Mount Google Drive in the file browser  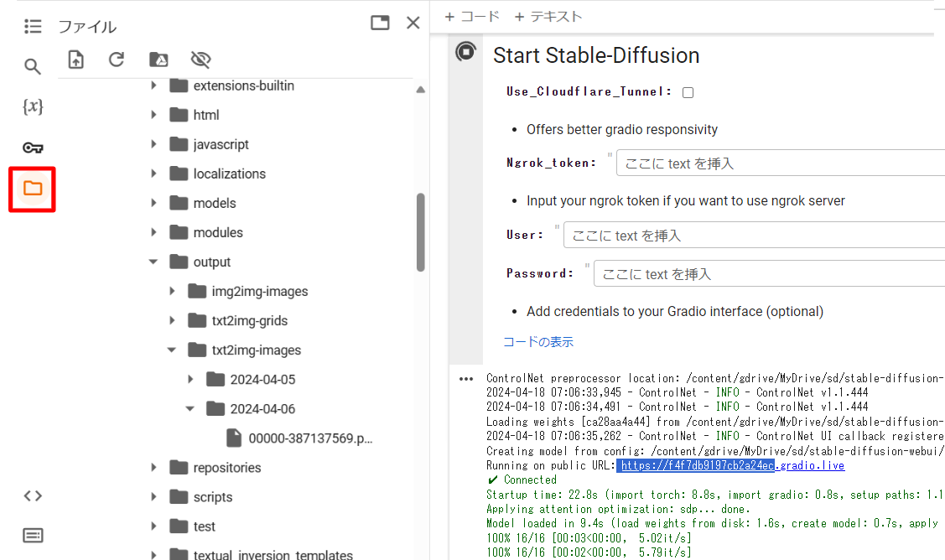158,60
